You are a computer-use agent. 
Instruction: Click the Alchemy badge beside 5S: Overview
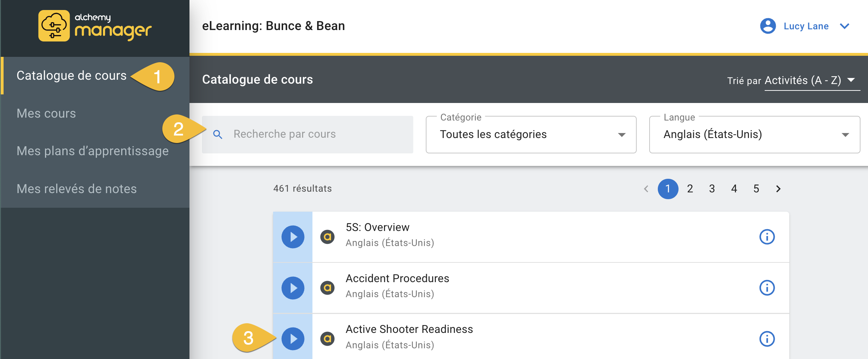click(327, 237)
